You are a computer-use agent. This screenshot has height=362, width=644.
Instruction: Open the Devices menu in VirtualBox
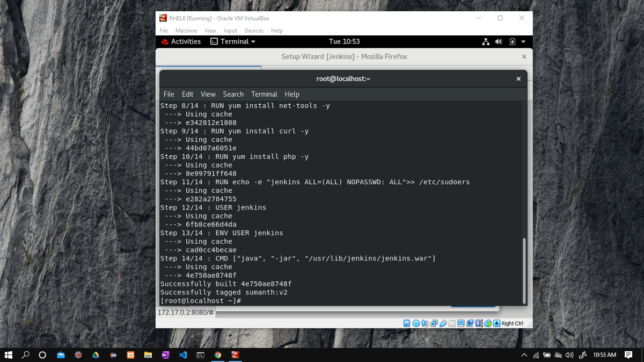254,31
